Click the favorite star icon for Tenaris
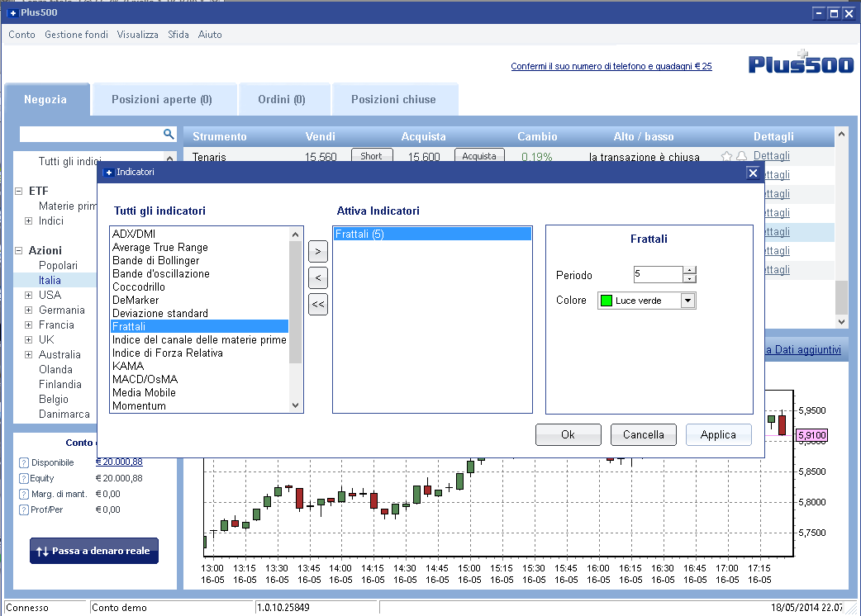Screen dimensions: 861x616 pos(726,156)
